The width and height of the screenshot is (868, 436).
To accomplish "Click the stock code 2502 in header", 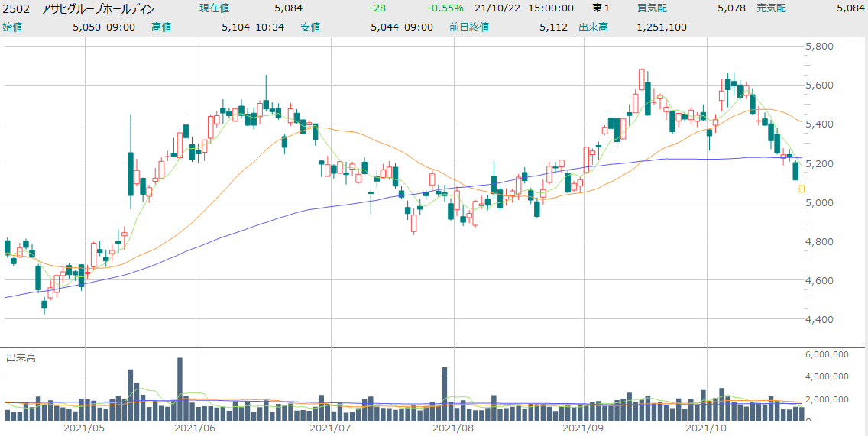I will (16, 8).
